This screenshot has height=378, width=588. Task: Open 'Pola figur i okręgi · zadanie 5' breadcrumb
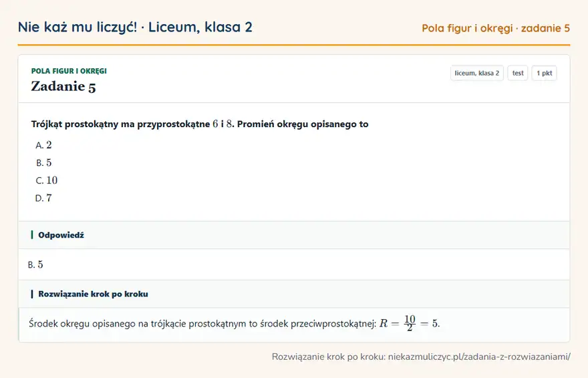(x=496, y=28)
